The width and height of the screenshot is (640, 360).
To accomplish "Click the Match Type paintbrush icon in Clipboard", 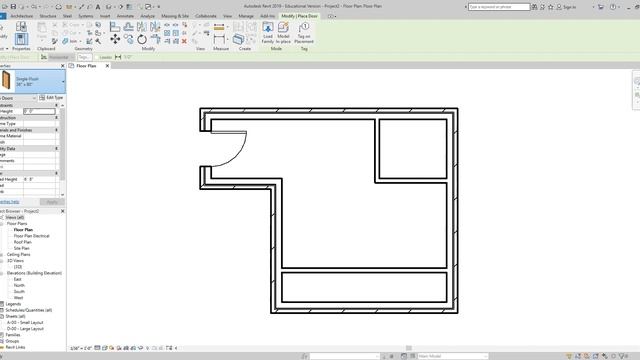I will point(54,41).
